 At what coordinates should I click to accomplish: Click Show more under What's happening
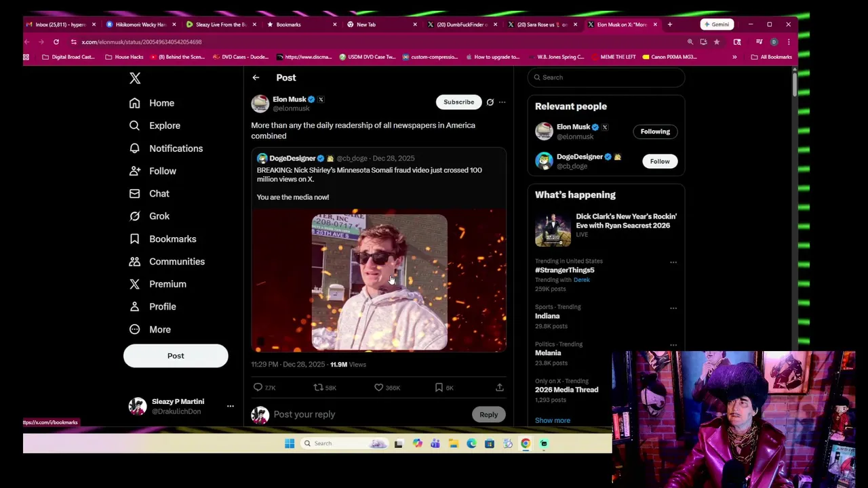pos(553,420)
